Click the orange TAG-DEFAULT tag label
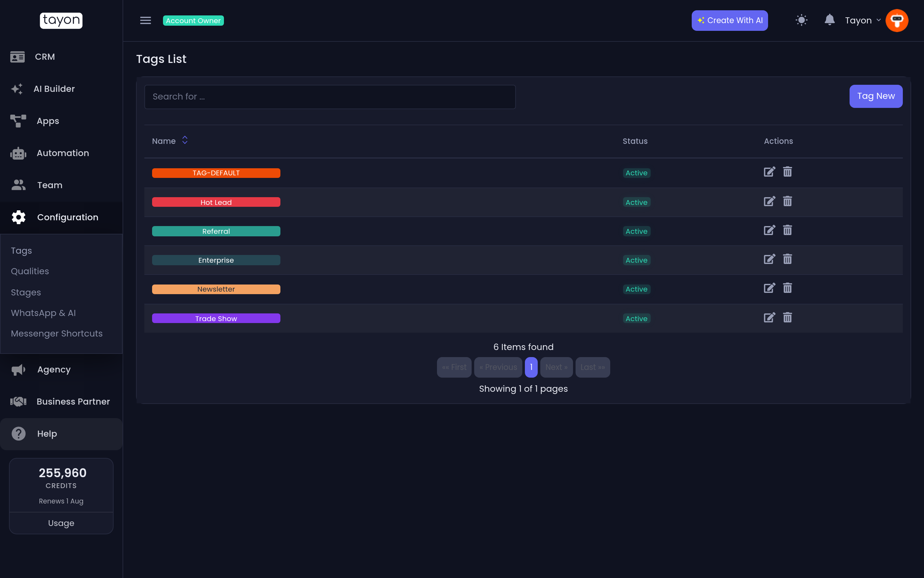The image size is (924, 578). pyautogui.click(x=216, y=173)
